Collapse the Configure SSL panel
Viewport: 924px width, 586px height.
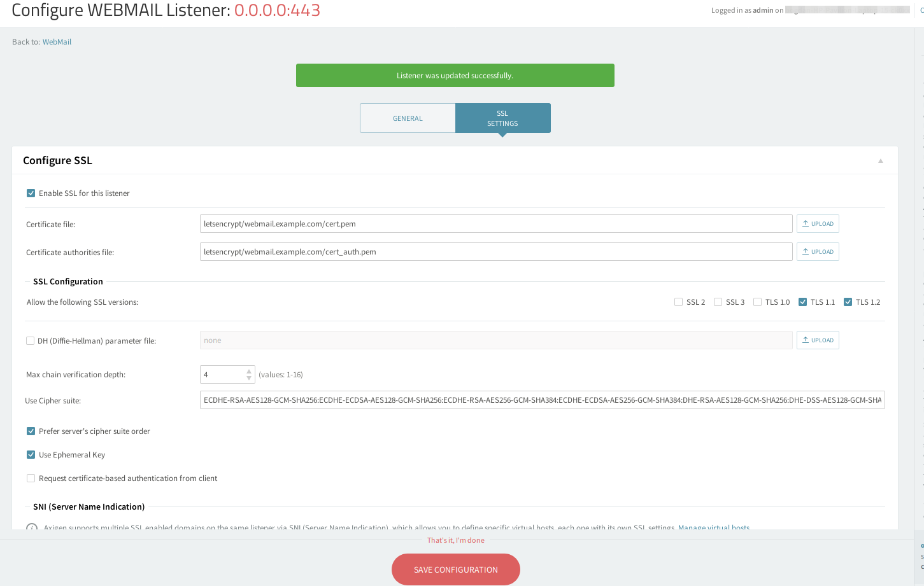click(881, 161)
